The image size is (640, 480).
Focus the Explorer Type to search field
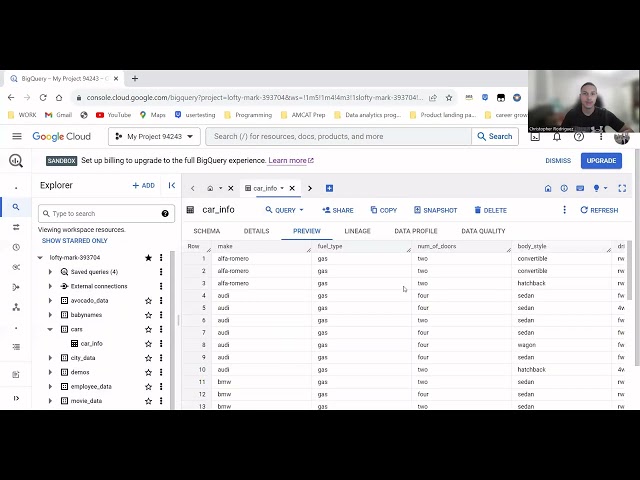click(x=106, y=213)
